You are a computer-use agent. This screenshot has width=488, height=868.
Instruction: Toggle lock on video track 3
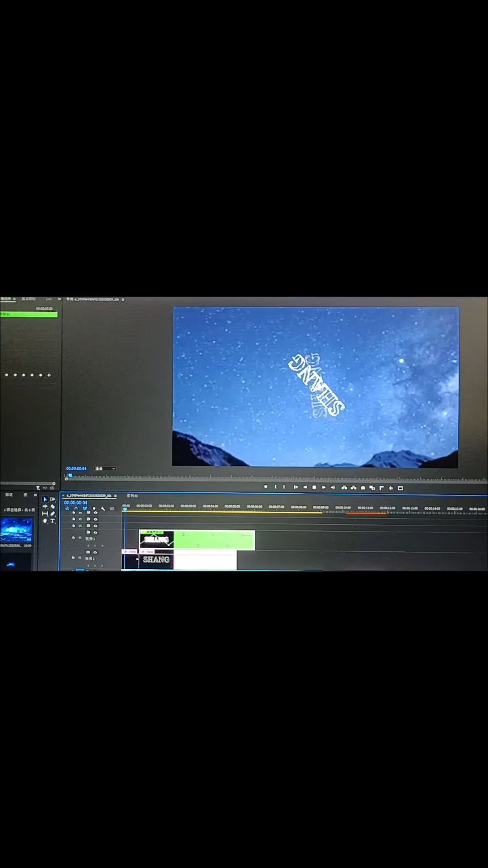pyautogui.click(x=73, y=537)
